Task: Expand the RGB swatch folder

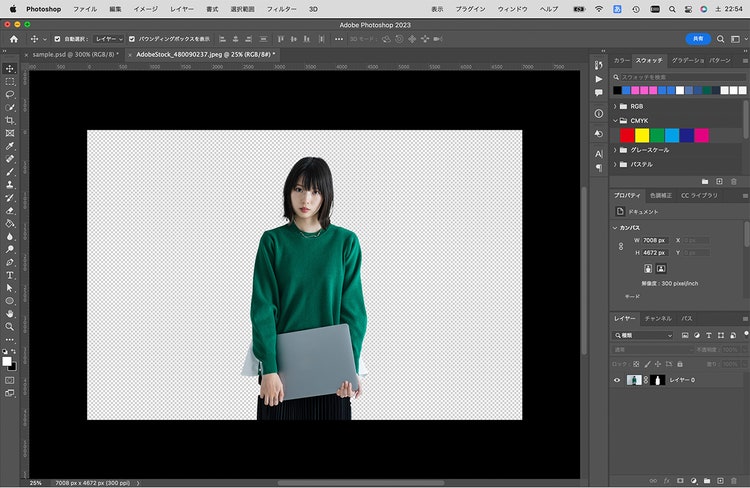Action: click(x=615, y=106)
